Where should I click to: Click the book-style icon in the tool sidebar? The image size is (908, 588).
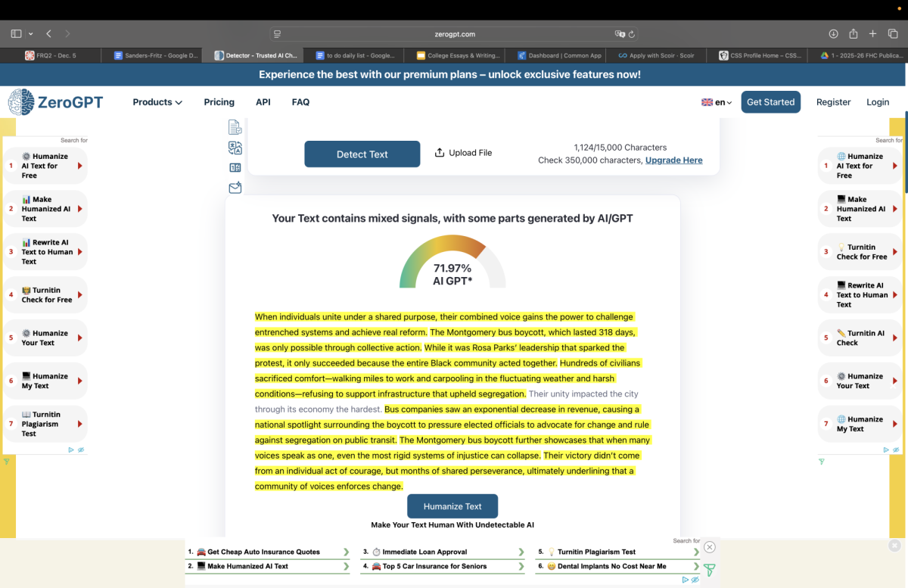pos(235,168)
